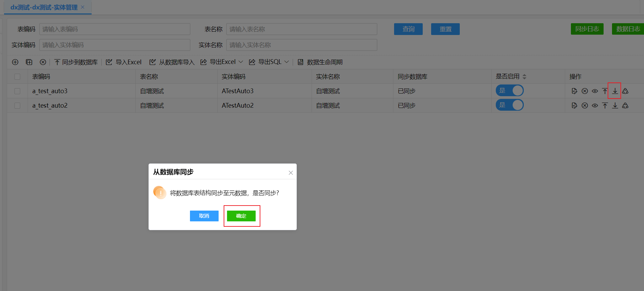Close the dx测试-实体管理 tab
The width and height of the screenshot is (644, 291).
[83, 7]
